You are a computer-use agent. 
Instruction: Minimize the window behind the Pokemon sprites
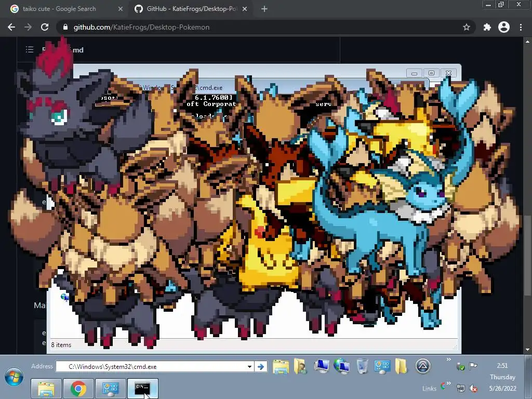414,73
